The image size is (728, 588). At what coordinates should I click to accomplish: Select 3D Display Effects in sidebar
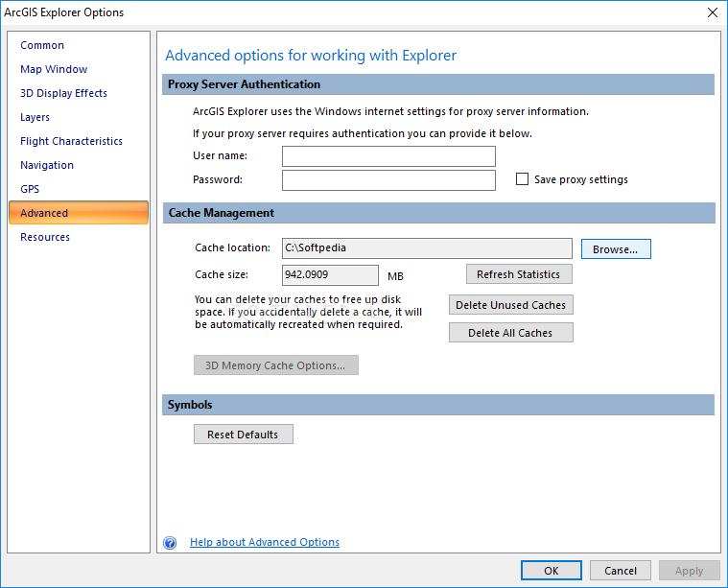click(x=63, y=93)
